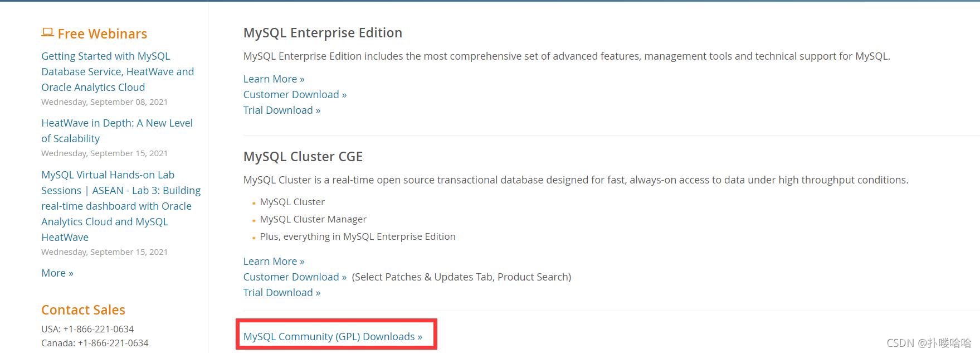Click the MySQL Cluster Manager bullet item
980x353 pixels.
[x=313, y=219]
